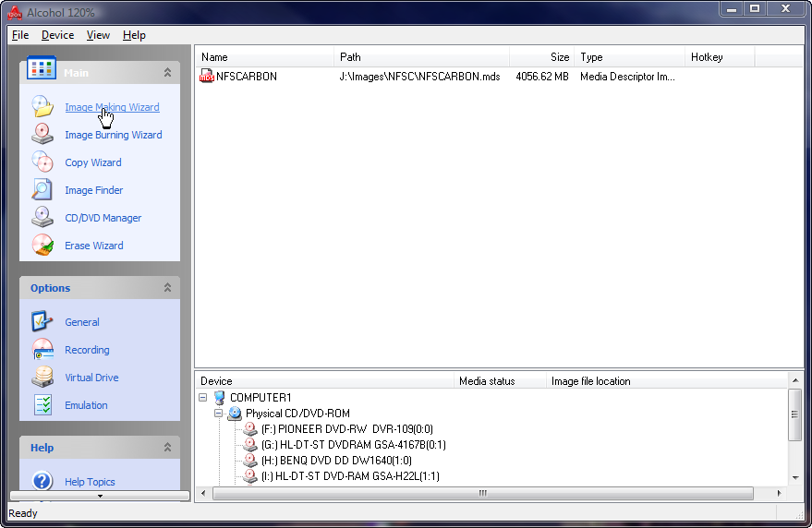Click the General options checkmark icon
The height and width of the screenshot is (528, 812).
point(42,321)
